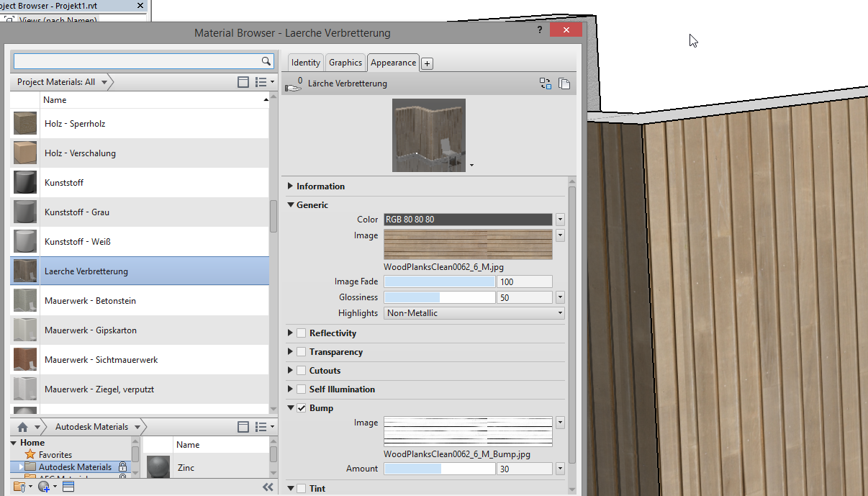Image resolution: width=868 pixels, height=496 pixels.
Task: Enable the Cutouts checkbox
Action: click(301, 371)
